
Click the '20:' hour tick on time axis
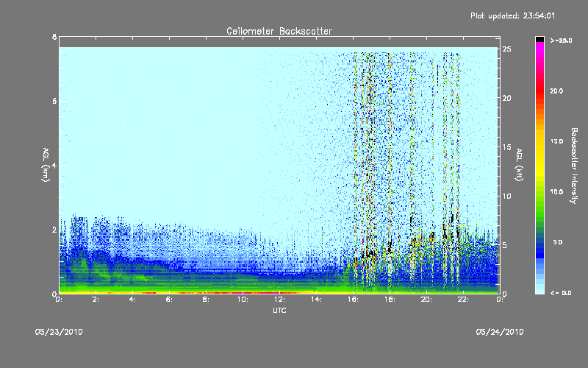coord(426,300)
